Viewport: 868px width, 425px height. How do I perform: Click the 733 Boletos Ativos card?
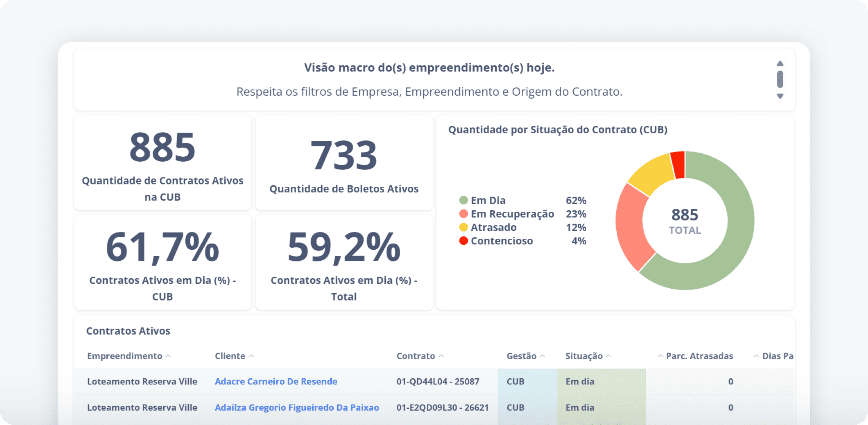click(344, 163)
